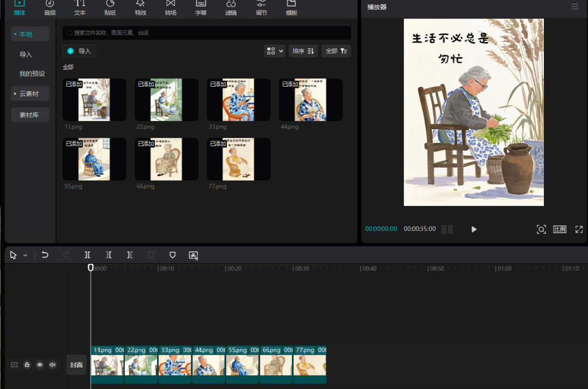588x389 pixels.
Task: Click the player focus/scan frame icon
Action: coord(541,229)
